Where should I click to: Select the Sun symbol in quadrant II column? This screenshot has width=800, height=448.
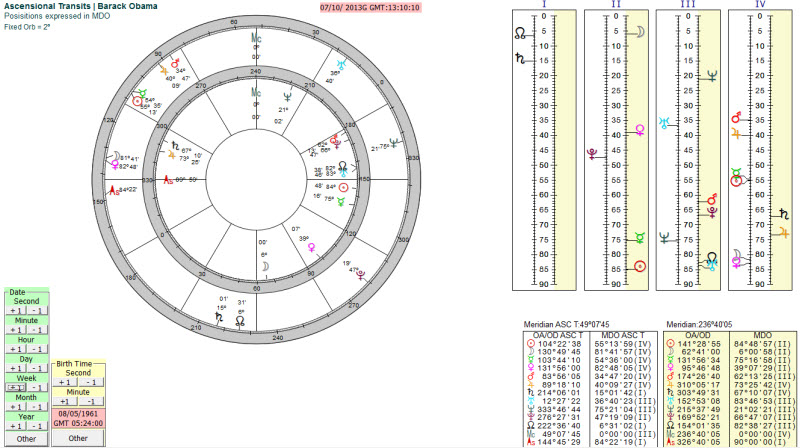click(640, 266)
